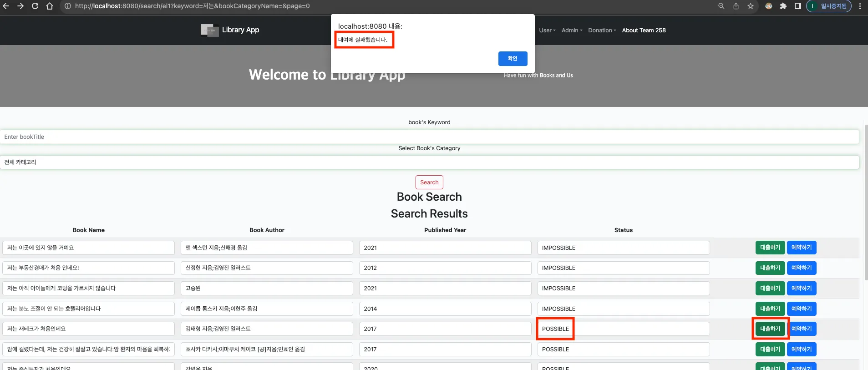Go forward in browser history
Image resolution: width=868 pixels, height=370 pixels.
click(x=20, y=6)
